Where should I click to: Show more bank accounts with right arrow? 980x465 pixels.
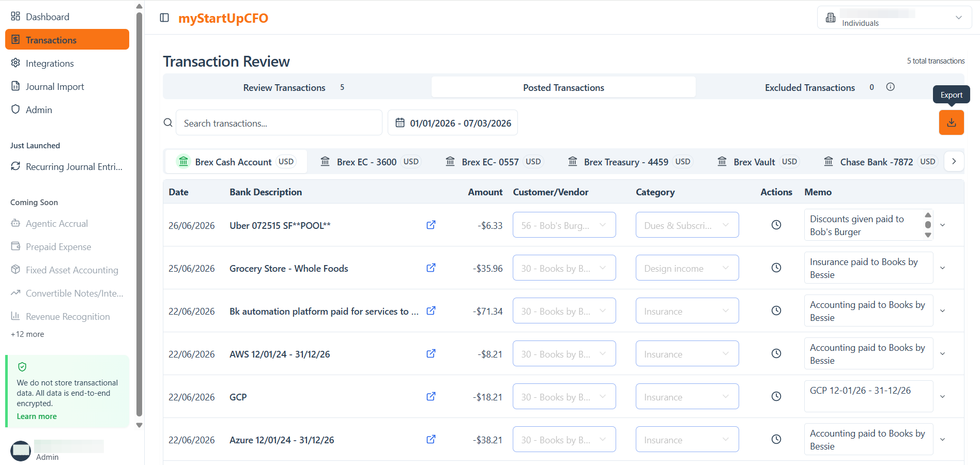954,161
